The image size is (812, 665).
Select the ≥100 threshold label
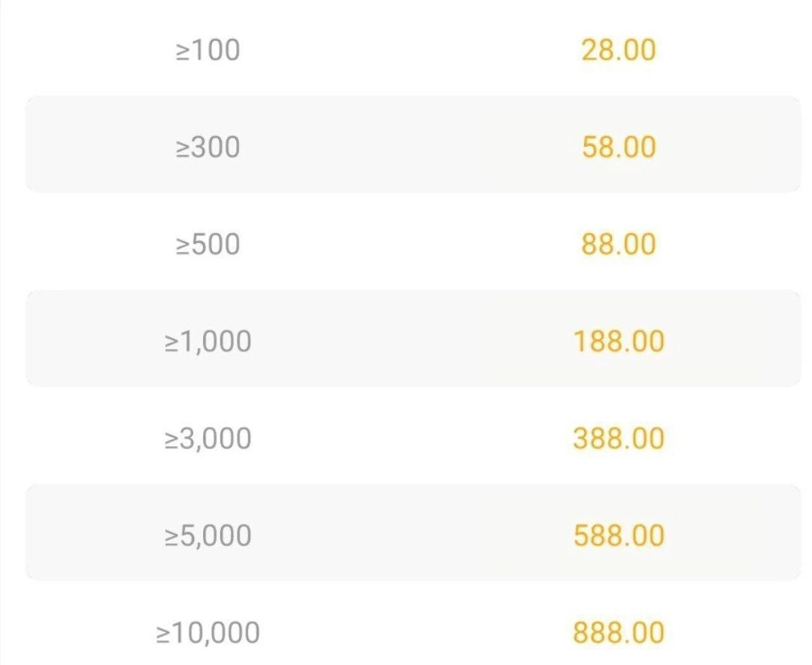tap(207, 50)
